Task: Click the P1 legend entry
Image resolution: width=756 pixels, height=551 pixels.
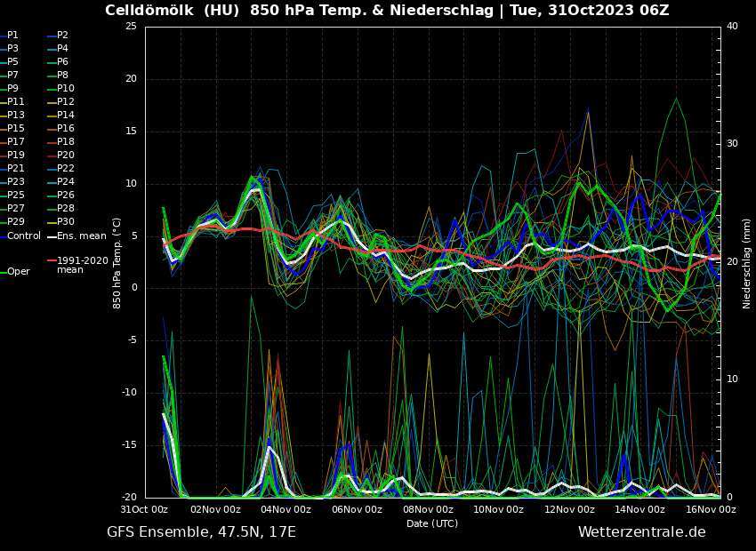Action: 12,36
